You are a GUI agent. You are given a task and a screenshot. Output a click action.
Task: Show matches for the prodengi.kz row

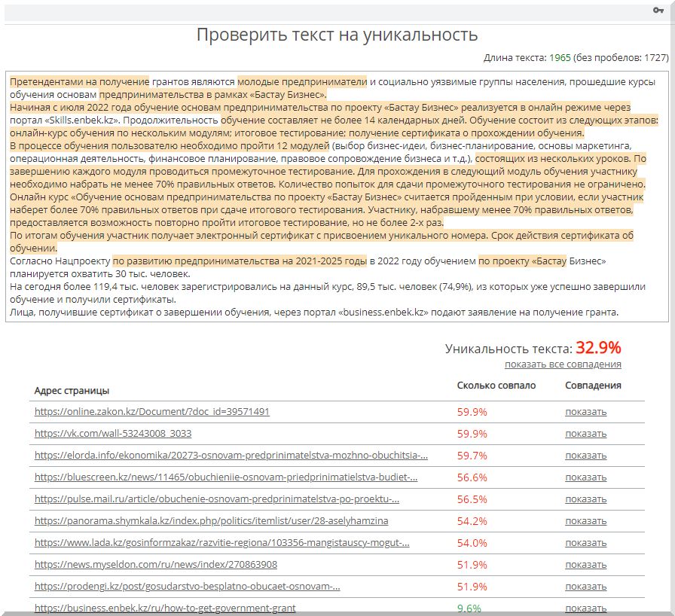[x=586, y=587]
